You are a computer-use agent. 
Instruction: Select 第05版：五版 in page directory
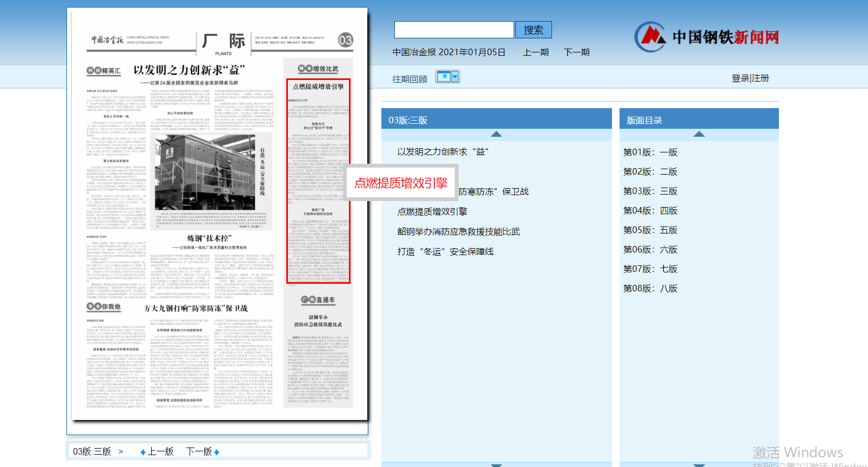point(650,230)
